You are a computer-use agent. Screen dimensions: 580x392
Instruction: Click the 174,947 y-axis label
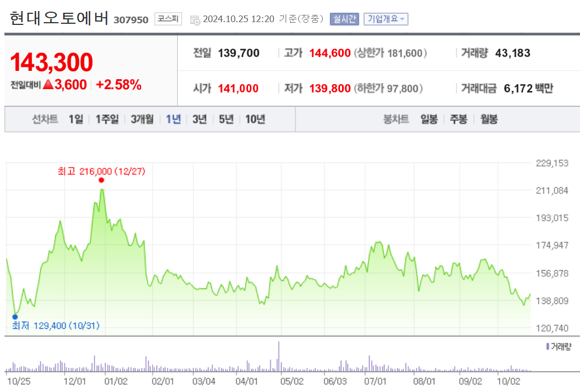coord(552,245)
